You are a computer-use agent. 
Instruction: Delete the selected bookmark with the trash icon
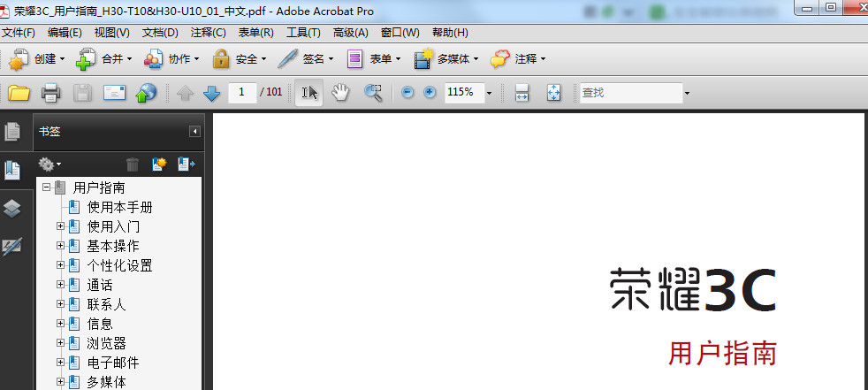coord(133,164)
